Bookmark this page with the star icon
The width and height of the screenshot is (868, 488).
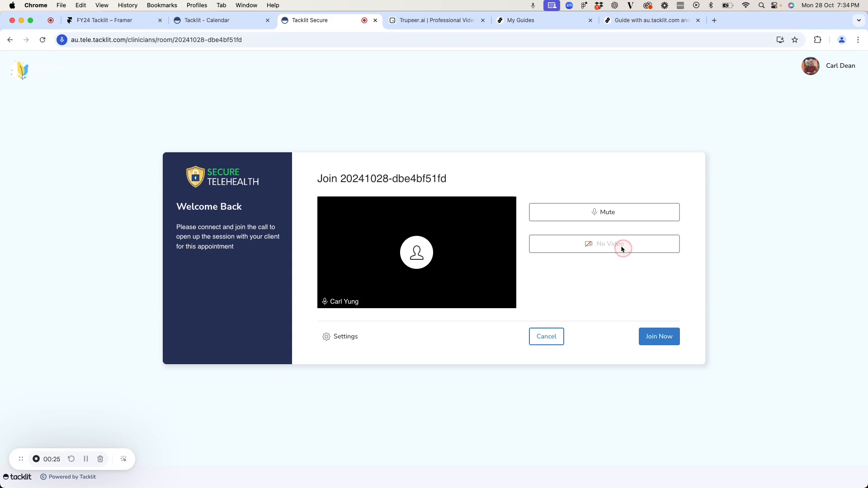click(x=795, y=40)
